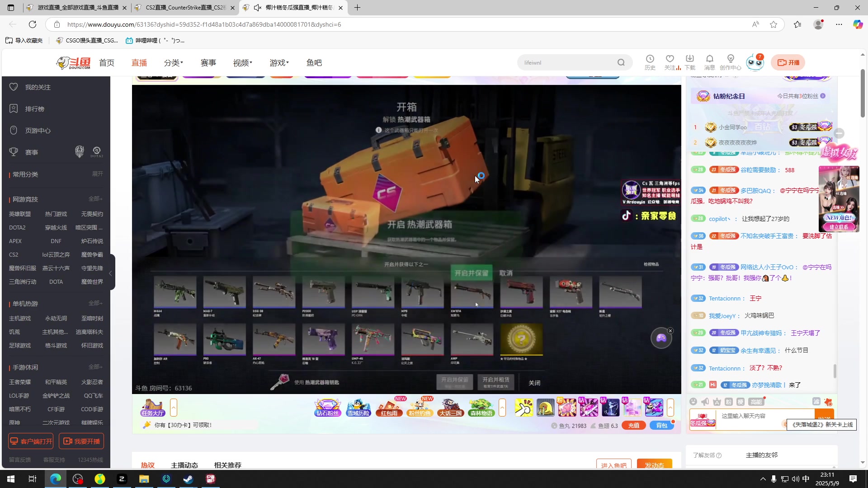Expand 常用分类 with the 展开 link
This screenshot has height=488, width=868.
point(98,174)
